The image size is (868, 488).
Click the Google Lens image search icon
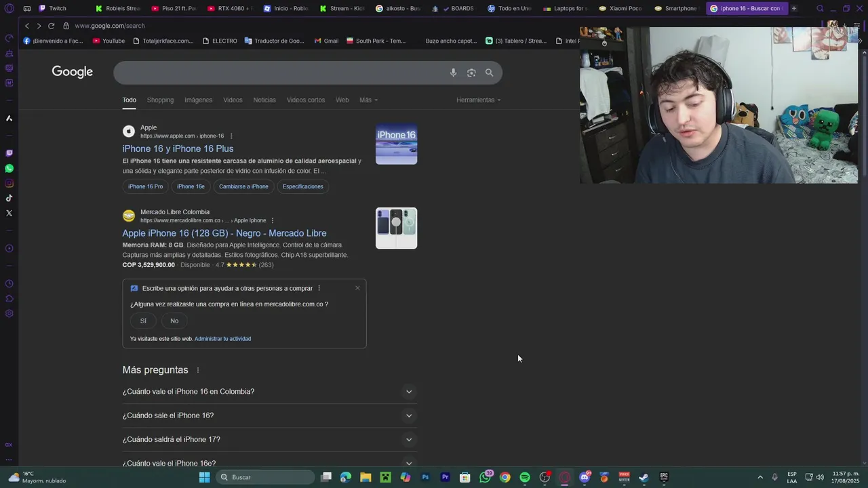tap(471, 73)
